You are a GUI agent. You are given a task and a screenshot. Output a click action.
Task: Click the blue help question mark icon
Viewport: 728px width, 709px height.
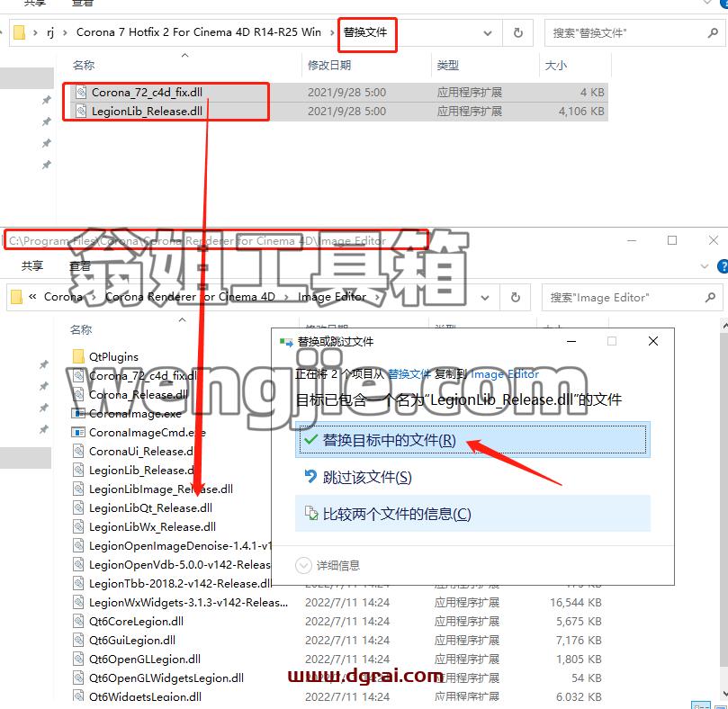pyautogui.click(x=723, y=266)
